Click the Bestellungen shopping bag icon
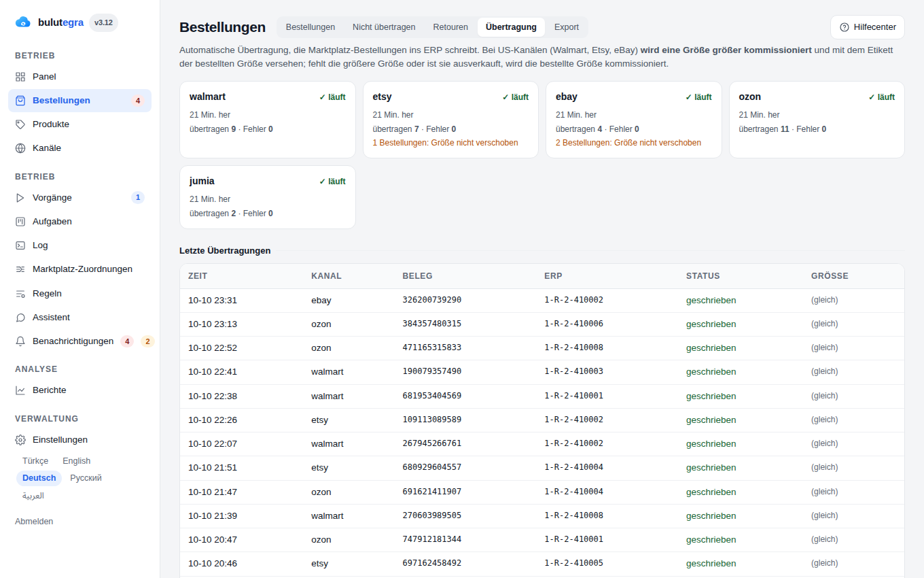The width and height of the screenshot is (924, 578). [20, 101]
